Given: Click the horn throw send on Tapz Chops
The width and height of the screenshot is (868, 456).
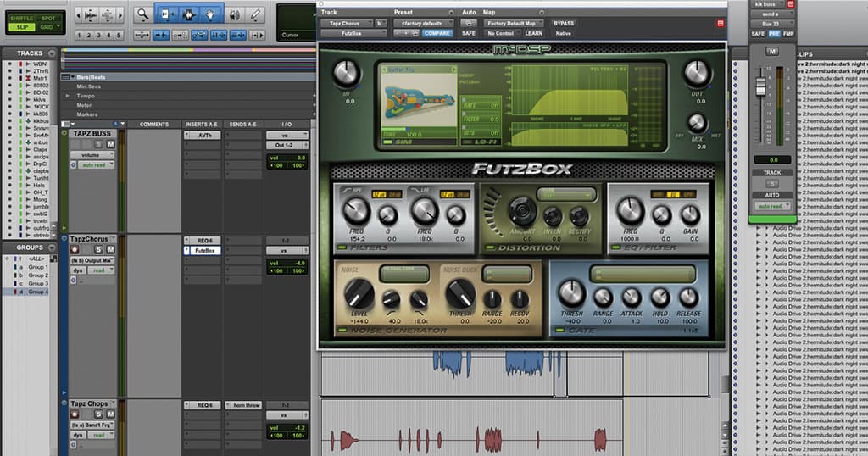Looking at the screenshot, I should [247, 405].
